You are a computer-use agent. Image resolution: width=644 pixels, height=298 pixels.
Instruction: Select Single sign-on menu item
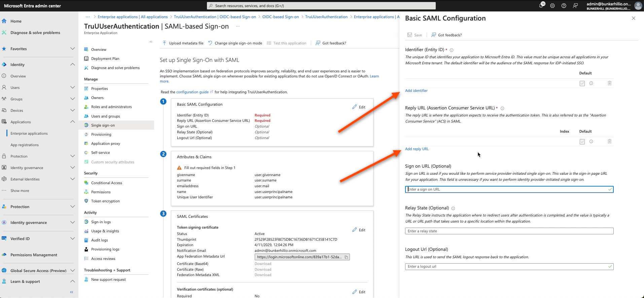[x=116, y=125]
